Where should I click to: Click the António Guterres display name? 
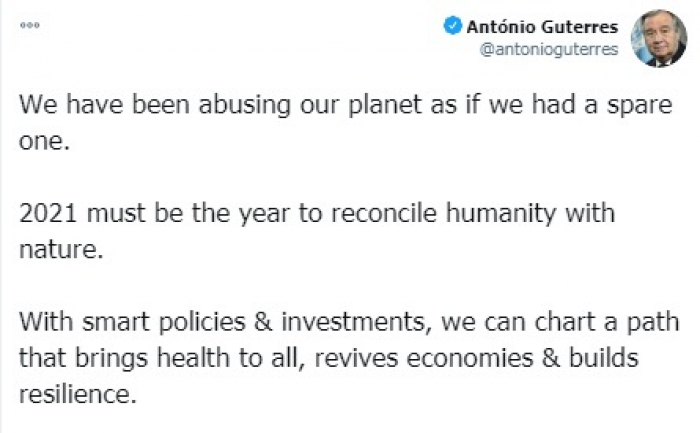pyautogui.click(x=541, y=28)
